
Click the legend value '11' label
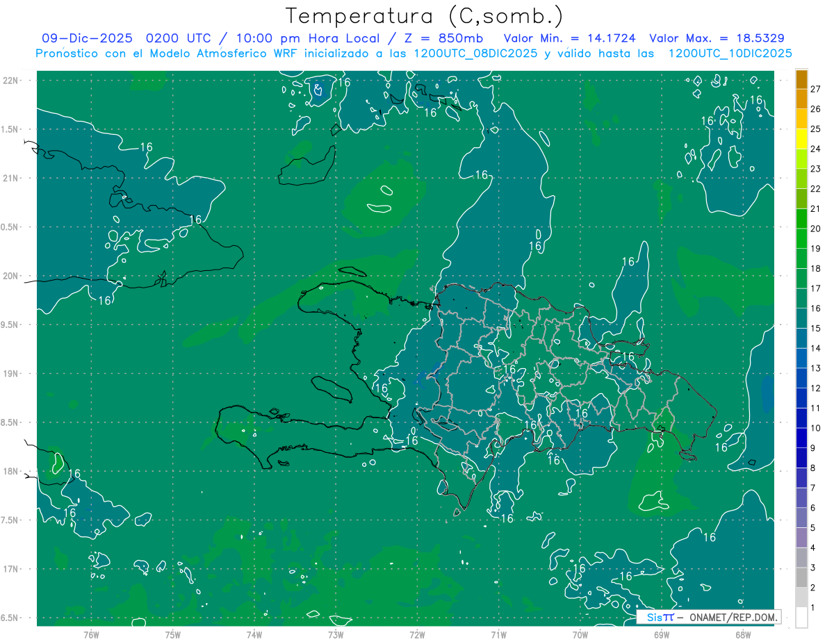tap(815, 408)
